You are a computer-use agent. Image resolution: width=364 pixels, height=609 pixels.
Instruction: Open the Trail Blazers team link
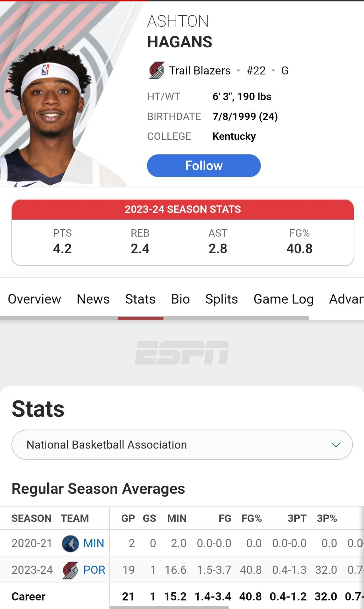click(199, 70)
